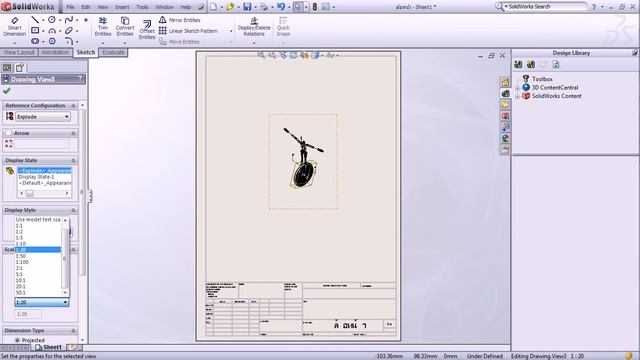640x360 pixels.
Task: Open the 1:20 scale combo box
Action: pos(42,302)
